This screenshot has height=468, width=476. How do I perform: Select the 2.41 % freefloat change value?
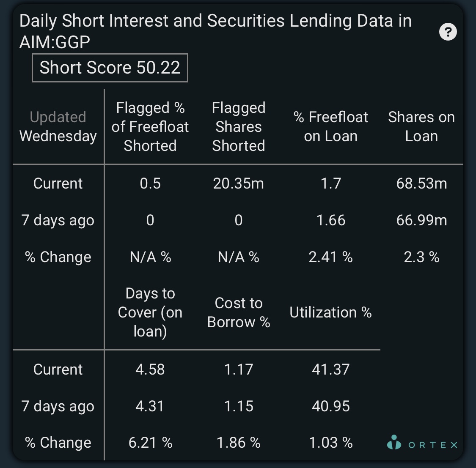(x=330, y=257)
